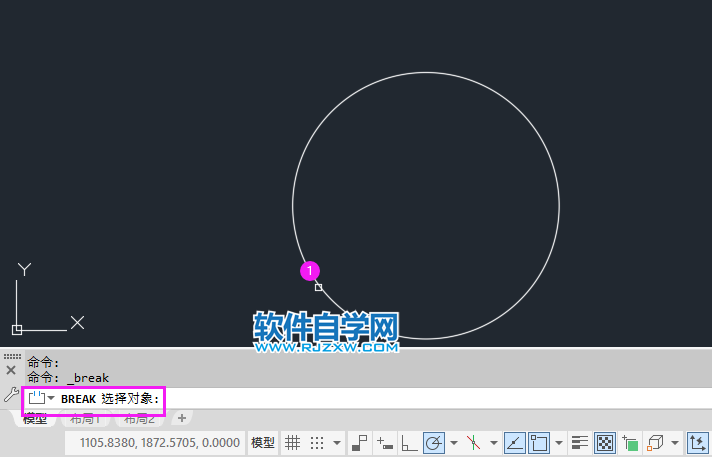
Task: Open snap mode settings dropdown
Action: (x=336, y=443)
